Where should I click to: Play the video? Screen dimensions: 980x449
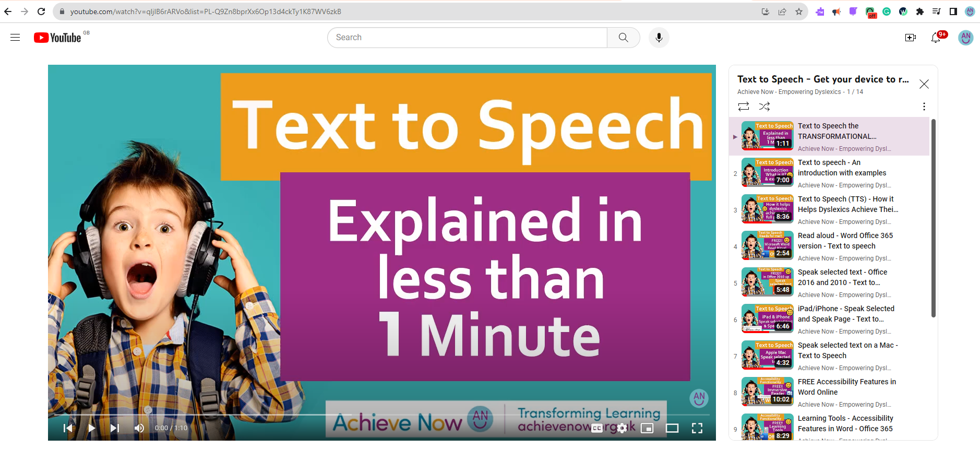tap(91, 428)
